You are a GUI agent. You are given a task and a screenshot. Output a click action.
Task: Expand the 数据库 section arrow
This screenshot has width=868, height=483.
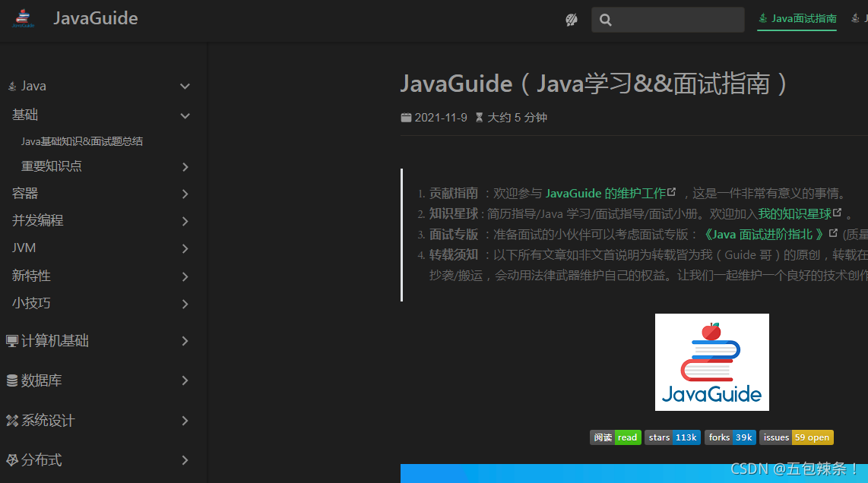point(185,380)
